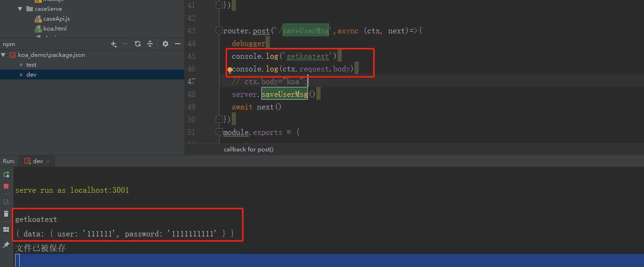The image size is (644, 267).
Task: Click the lightbulb hint on line 46
Action: pyautogui.click(x=230, y=70)
